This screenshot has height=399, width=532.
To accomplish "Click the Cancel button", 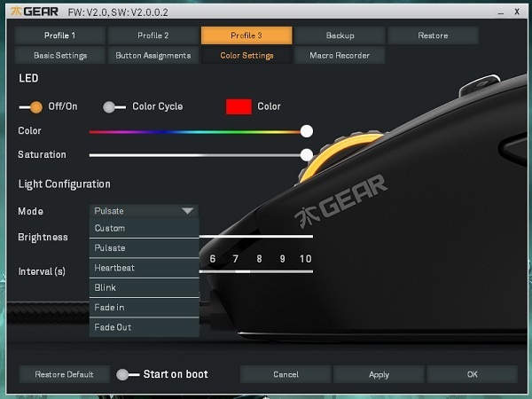I will coord(286,374).
